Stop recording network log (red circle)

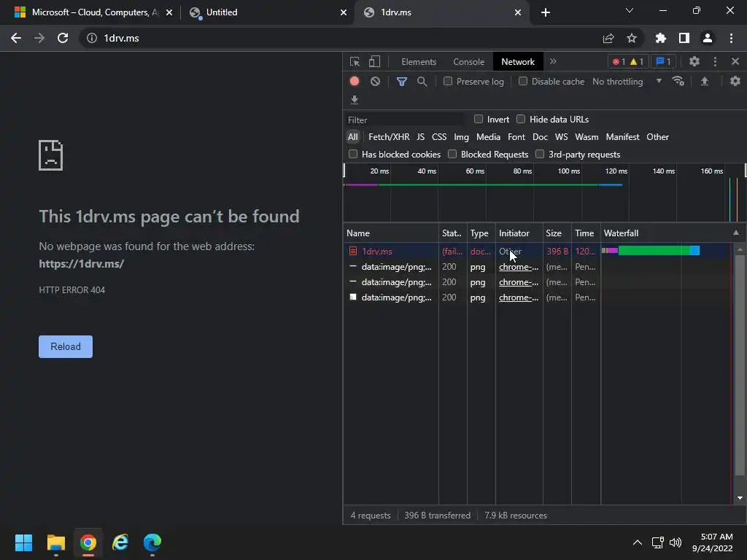355,82
